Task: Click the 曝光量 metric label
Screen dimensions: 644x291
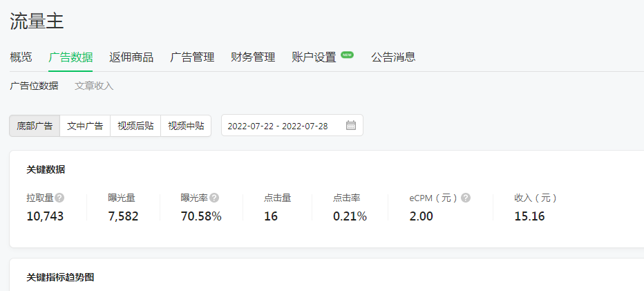Action: (122, 198)
